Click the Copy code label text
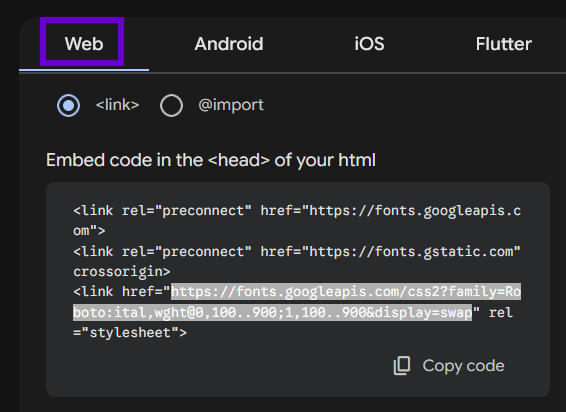The height and width of the screenshot is (412, 566). (463, 366)
